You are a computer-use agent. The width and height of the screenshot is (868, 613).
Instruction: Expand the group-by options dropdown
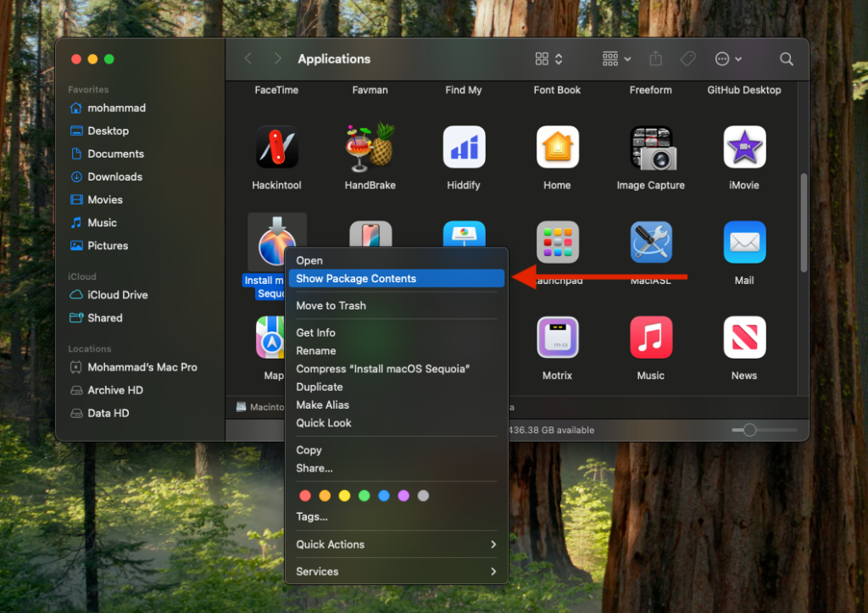(616, 59)
